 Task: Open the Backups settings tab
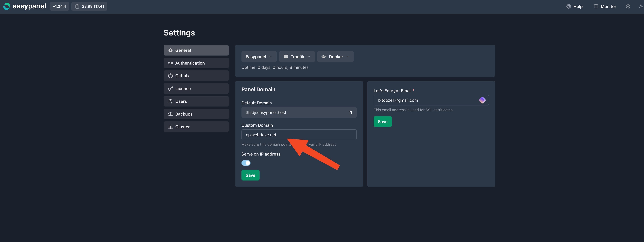click(x=196, y=114)
